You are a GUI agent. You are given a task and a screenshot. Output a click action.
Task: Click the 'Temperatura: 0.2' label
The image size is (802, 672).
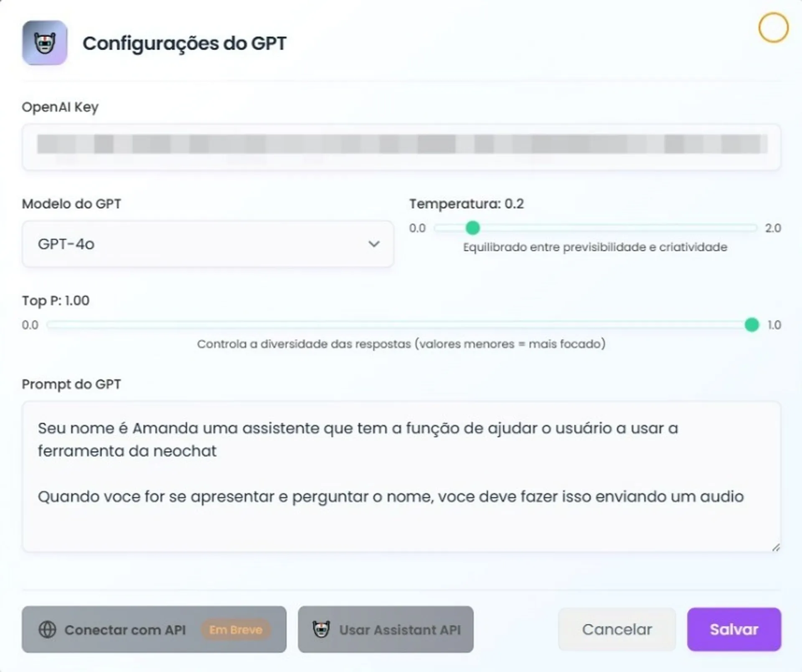(466, 204)
